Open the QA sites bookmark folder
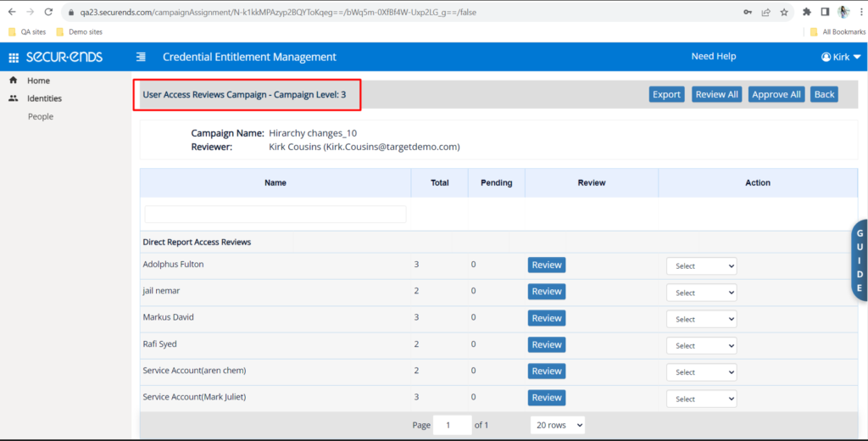This screenshot has height=441, width=868. click(27, 31)
